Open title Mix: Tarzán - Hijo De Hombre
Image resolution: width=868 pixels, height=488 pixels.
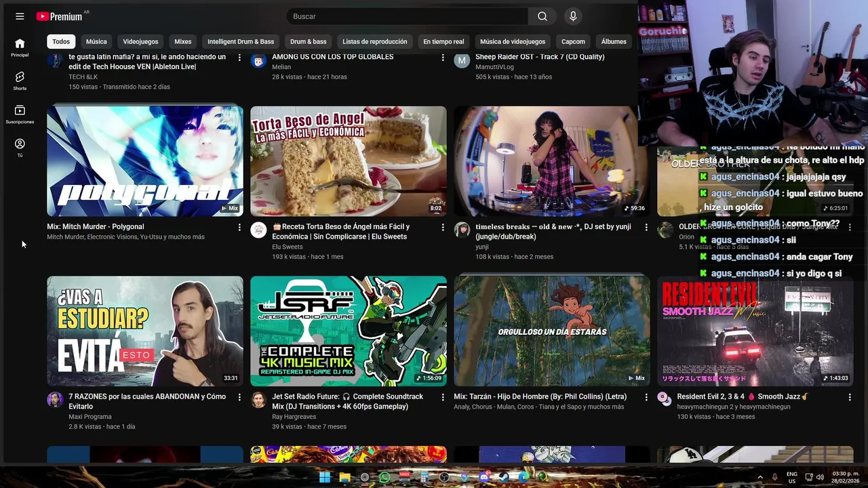tap(540, 396)
